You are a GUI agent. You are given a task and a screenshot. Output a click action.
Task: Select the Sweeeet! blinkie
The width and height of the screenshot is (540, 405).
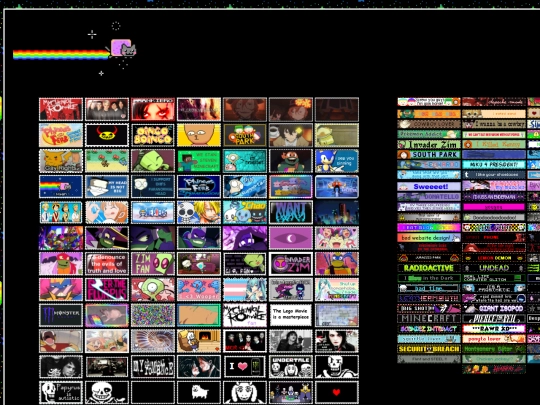pyautogui.click(x=429, y=187)
